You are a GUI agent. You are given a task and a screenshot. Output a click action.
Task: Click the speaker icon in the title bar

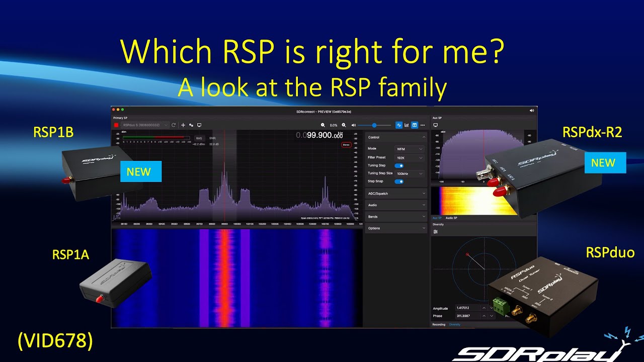[x=532, y=110]
